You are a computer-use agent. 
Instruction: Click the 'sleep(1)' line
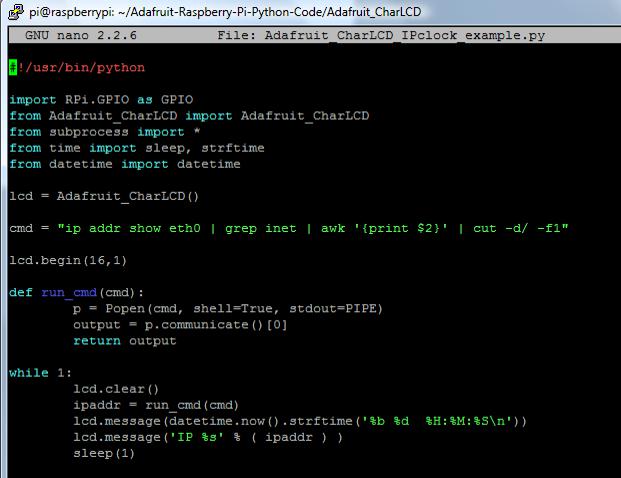pyautogui.click(x=104, y=453)
